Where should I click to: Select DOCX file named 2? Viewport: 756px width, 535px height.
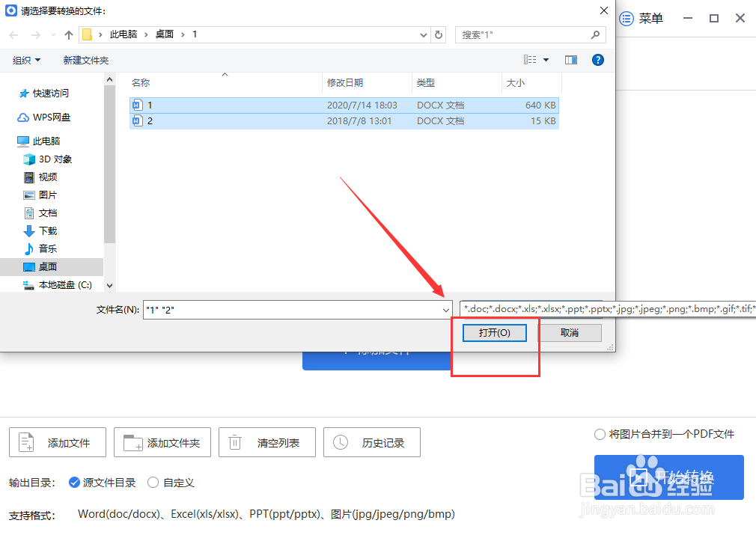tap(344, 121)
